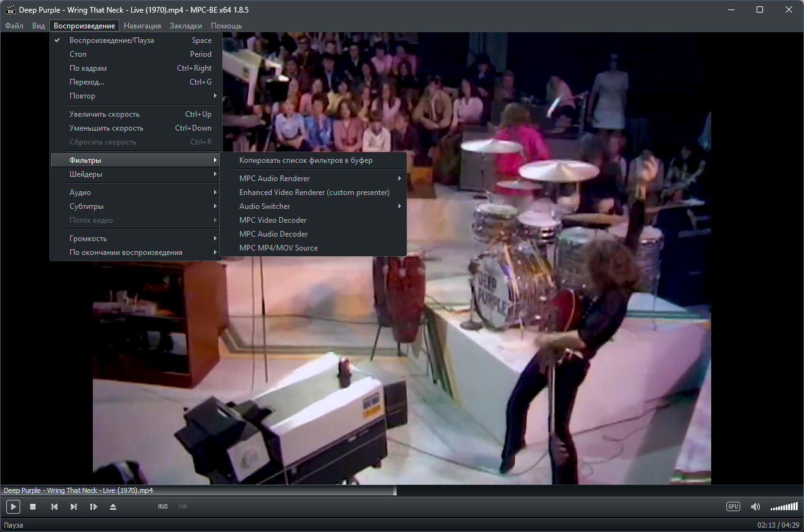Click the Play button in the control bar
This screenshot has height=532, width=804.
coord(13,507)
